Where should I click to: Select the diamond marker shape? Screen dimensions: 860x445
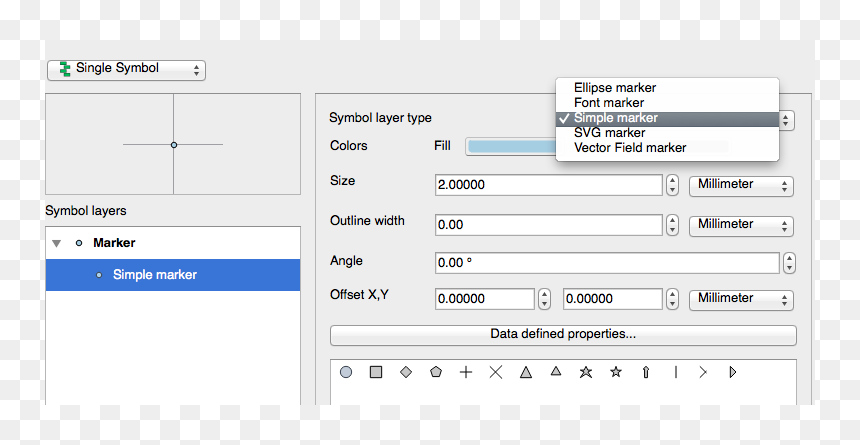pos(406,372)
